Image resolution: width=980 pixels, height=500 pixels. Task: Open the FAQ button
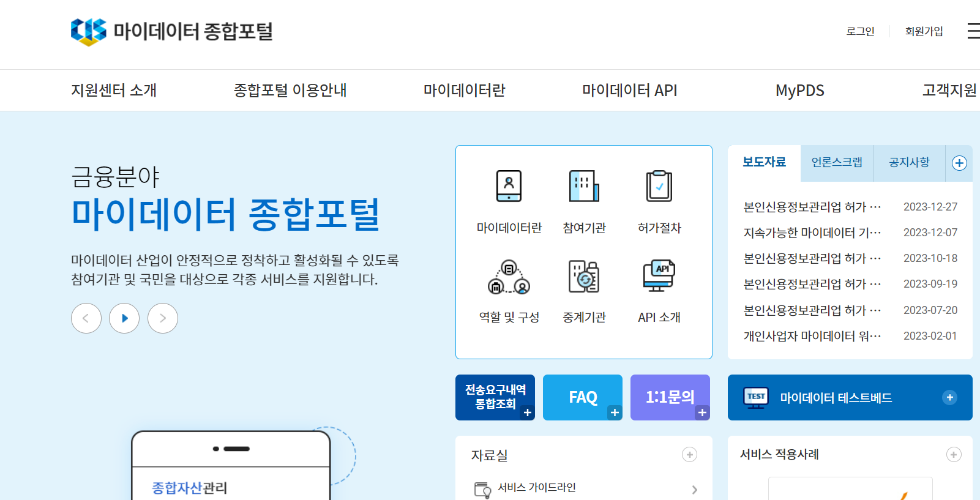(583, 397)
